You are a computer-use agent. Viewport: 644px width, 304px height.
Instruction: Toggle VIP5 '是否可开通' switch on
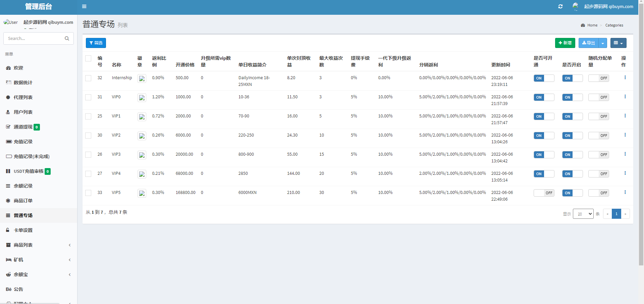click(544, 193)
